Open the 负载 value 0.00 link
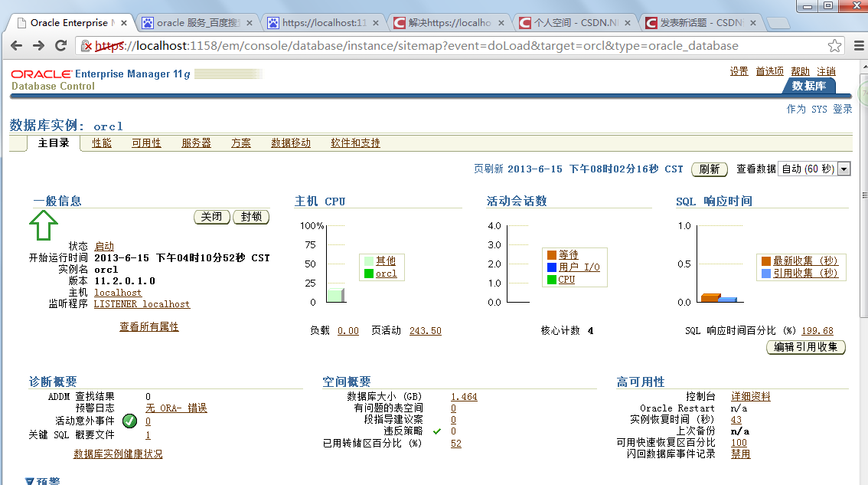Image resolution: width=868 pixels, height=485 pixels. coord(348,331)
